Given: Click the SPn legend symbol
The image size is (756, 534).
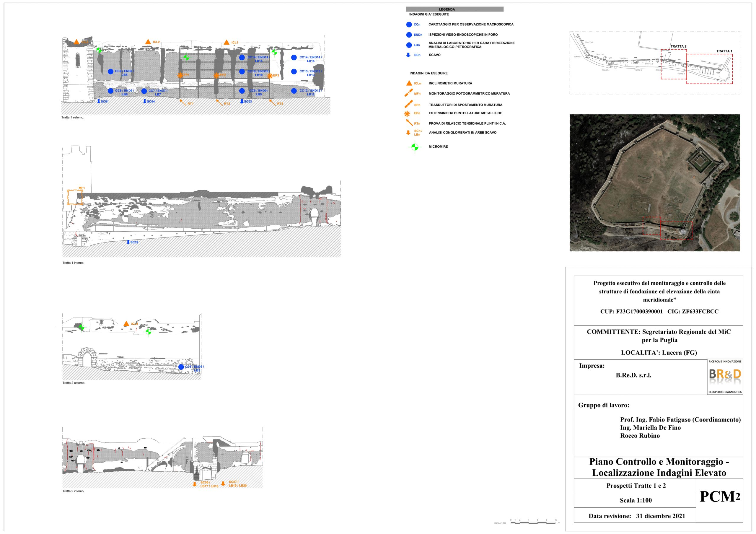Looking at the screenshot, I should (x=409, y=104).
